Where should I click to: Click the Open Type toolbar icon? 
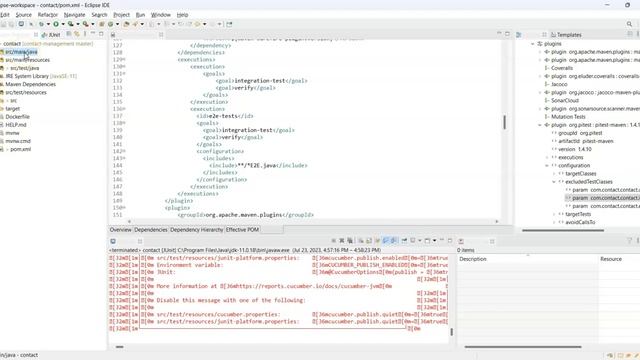pyautogui.click(x=126, y=24)
